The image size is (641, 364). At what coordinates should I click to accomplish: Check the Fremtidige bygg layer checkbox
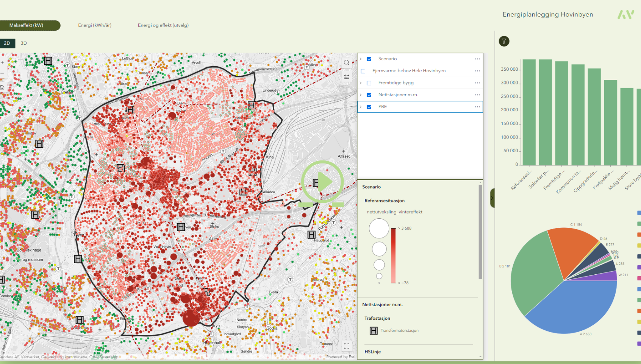[x=369, y=83]
